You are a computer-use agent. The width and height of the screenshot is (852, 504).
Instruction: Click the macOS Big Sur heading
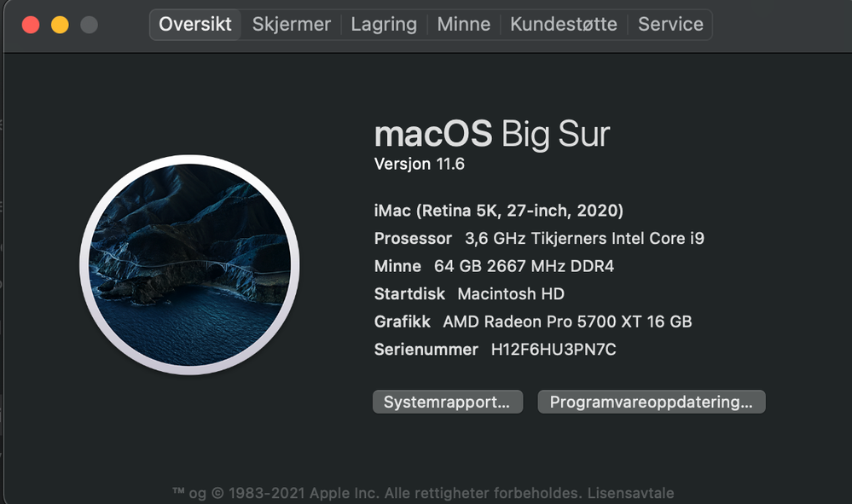492,134
